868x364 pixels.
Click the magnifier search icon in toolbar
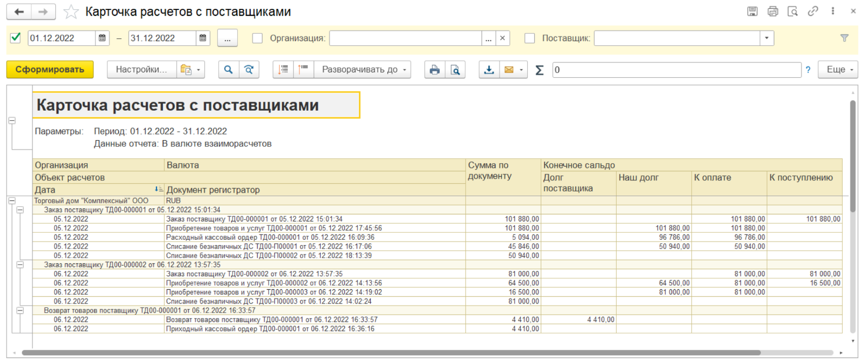[x=228, y=70]
